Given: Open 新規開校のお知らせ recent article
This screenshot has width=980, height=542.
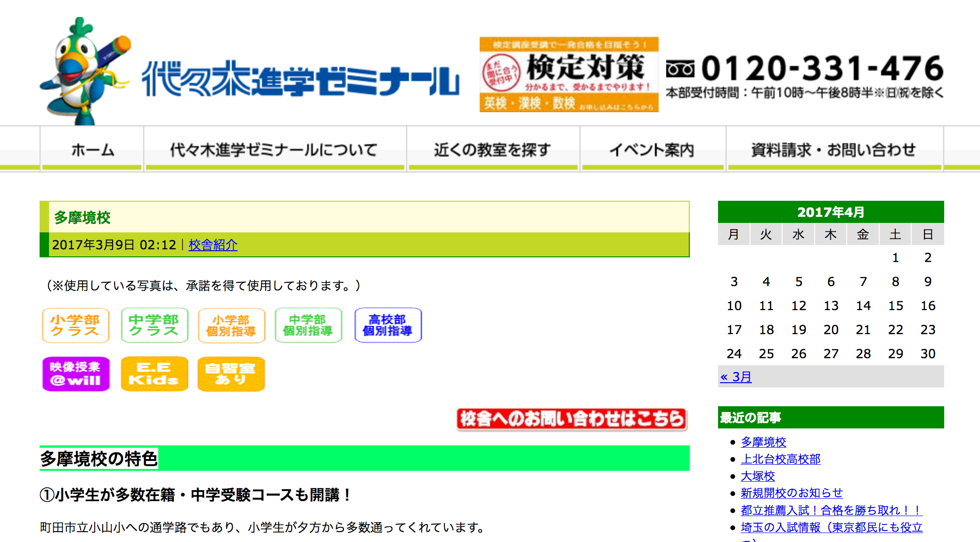Looking at the screenshot, I should pos(791,493).
